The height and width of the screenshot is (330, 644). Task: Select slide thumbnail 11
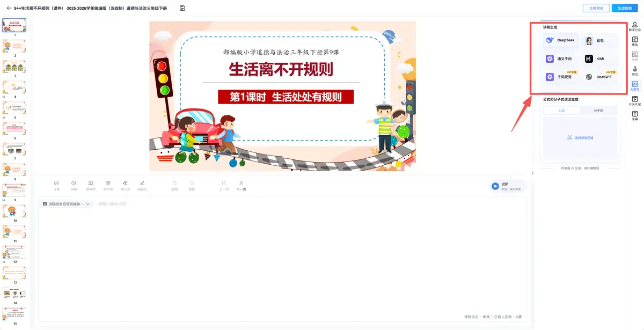tap(14, 231)
